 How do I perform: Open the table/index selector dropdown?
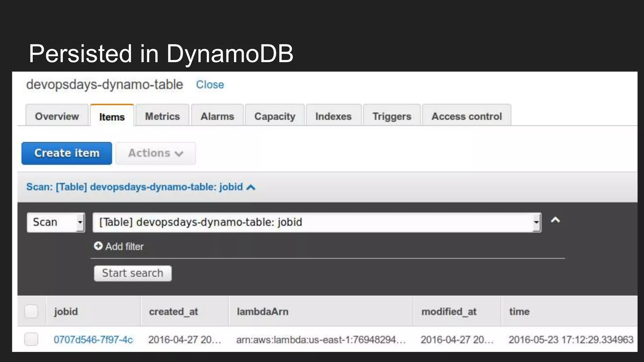[x=317, y=222]
